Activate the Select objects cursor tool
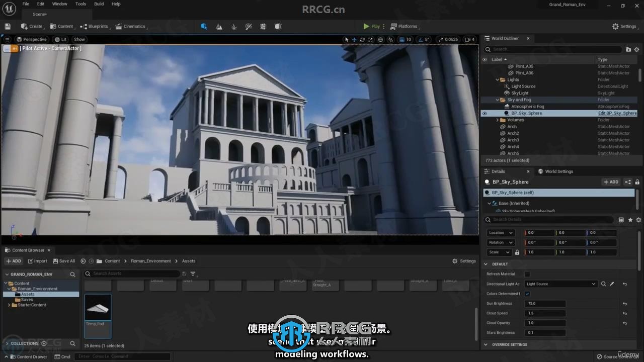 pyautogui.click(x=346, y=39)
